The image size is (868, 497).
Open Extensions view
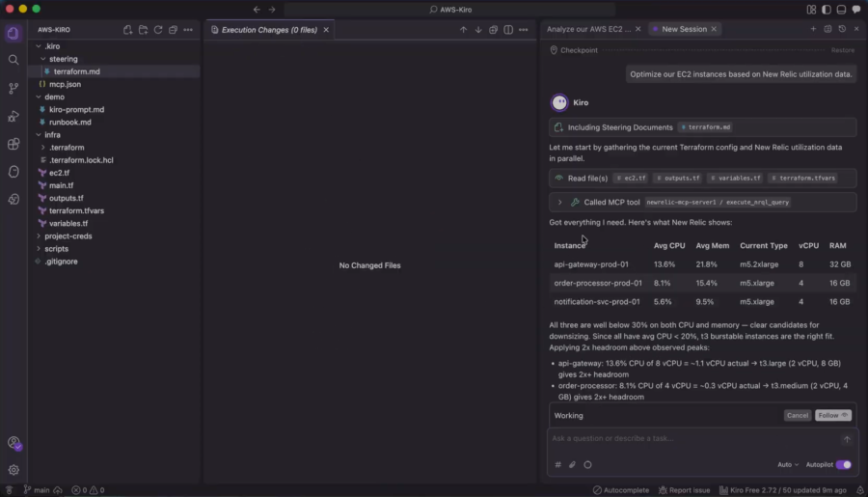(14, 144)
